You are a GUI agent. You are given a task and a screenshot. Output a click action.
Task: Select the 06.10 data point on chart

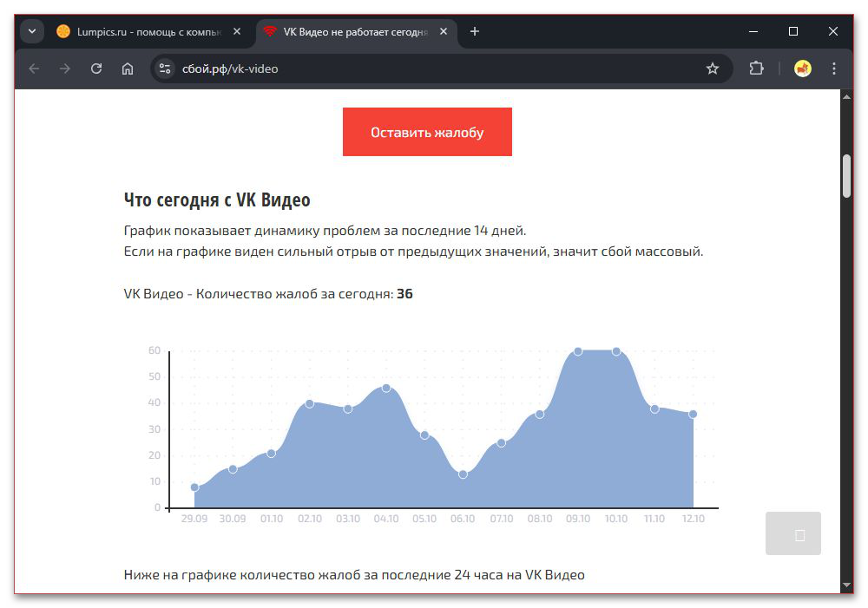(463, 474)
